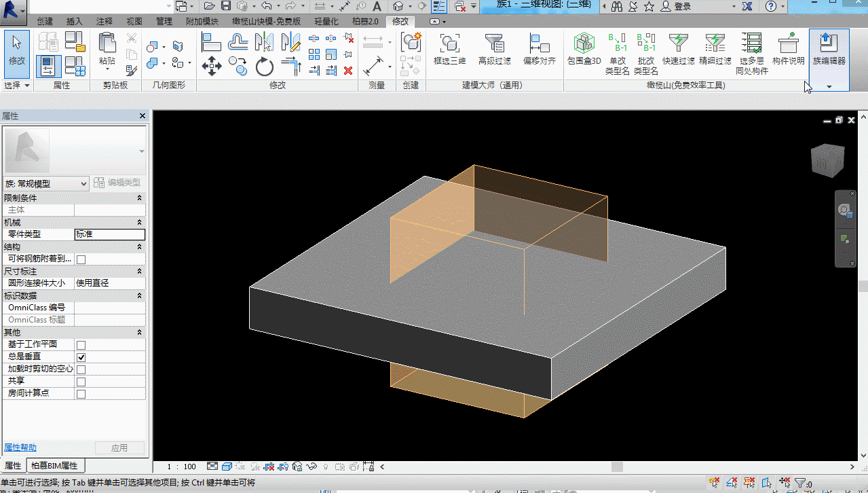868x493 pixels.
Task: Click the 粘贴 paste icon
Action: point(107,42)
